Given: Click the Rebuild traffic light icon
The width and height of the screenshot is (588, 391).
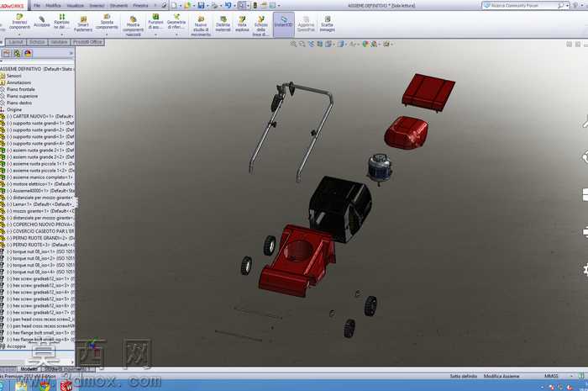Looking at the screenshot, I should coord(255,5).
